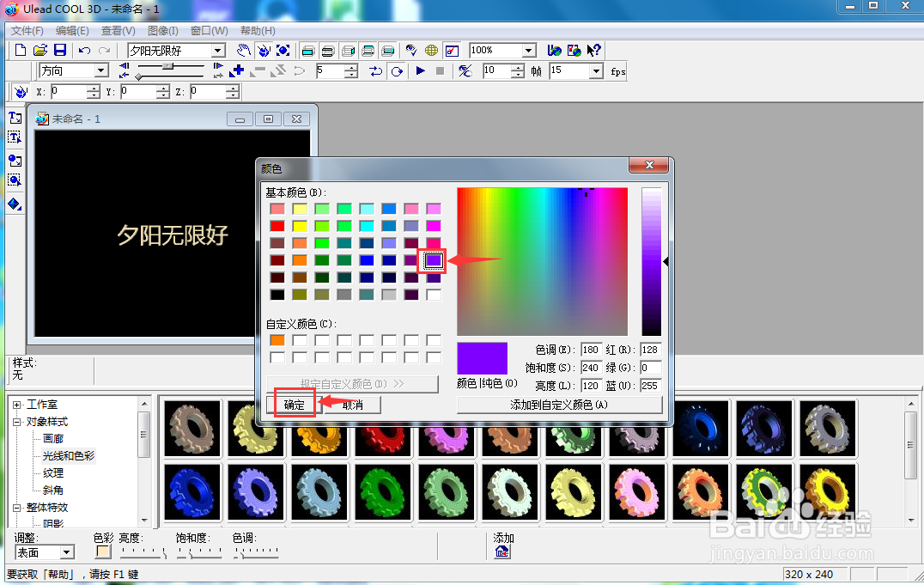This screenshot has width=924, height=585.
Task: Open the 100% zoom dropdown
Action: tap(529, 50)
